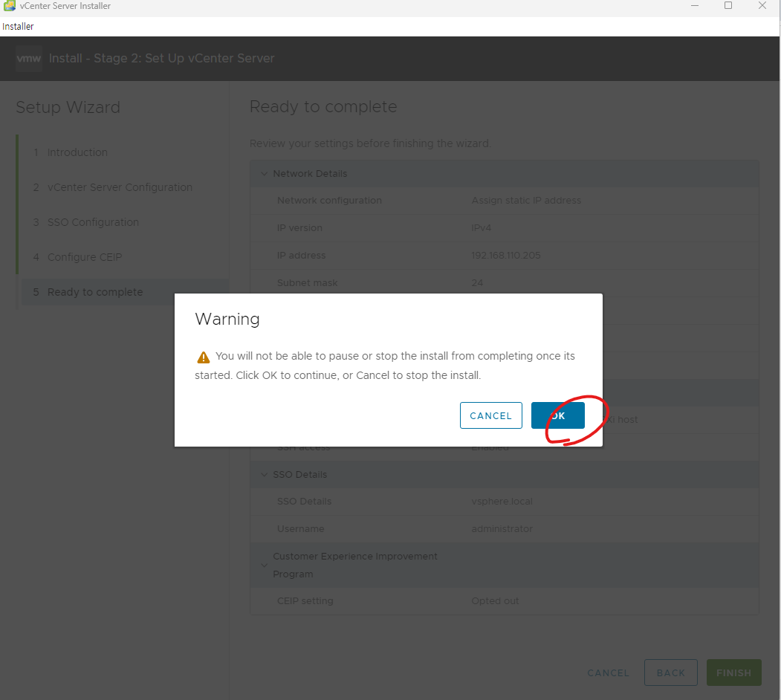Minimize the installer window
This screenshot has width=781, height=700.
(695, 5)
